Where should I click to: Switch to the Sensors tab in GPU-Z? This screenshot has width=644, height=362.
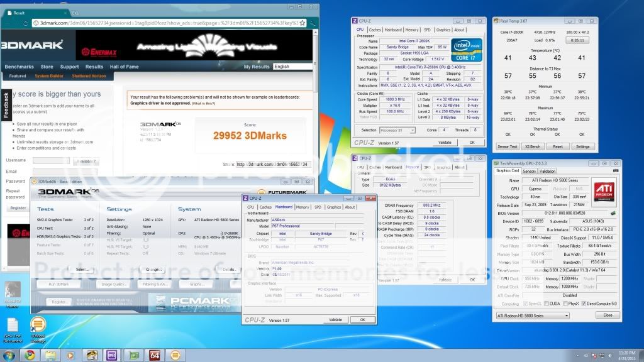tap(529, 171)
